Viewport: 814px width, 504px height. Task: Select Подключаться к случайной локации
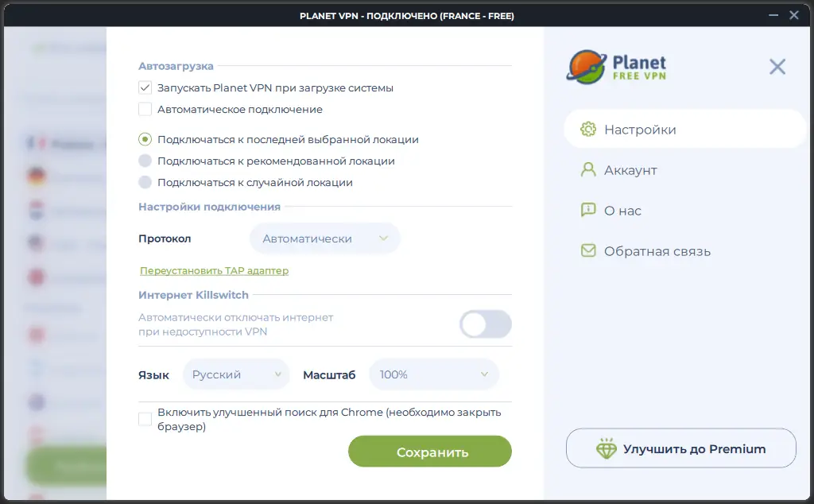tap(145, 182)
